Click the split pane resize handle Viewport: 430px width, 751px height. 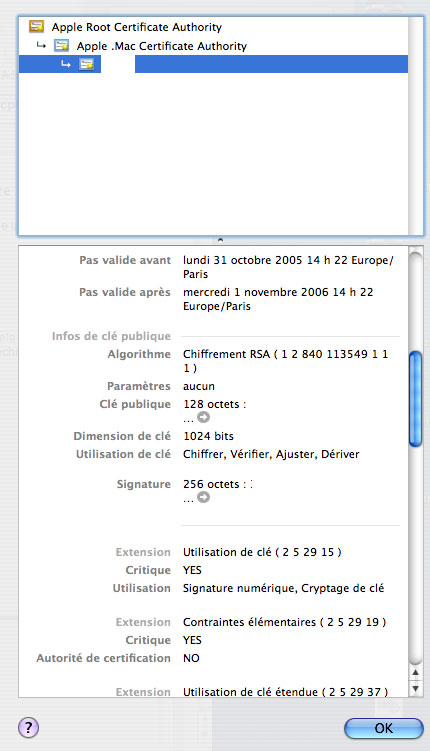click(220, 239)
